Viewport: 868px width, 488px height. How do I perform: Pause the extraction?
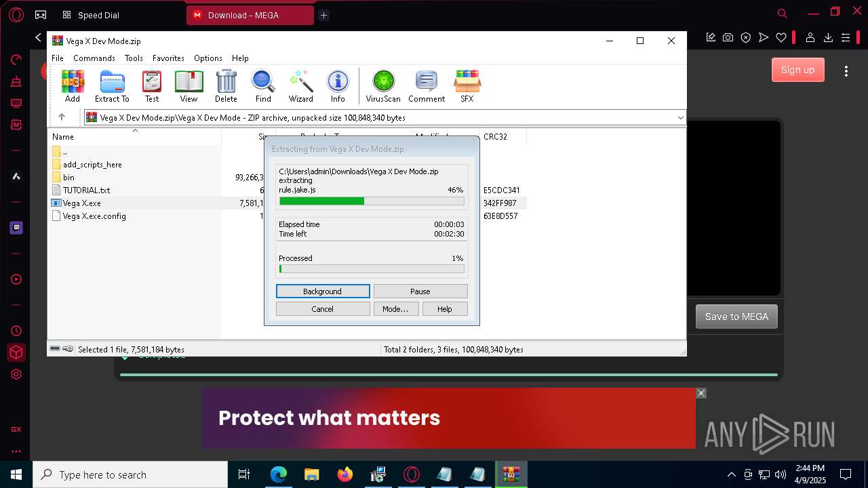click(x=420, y=291)
